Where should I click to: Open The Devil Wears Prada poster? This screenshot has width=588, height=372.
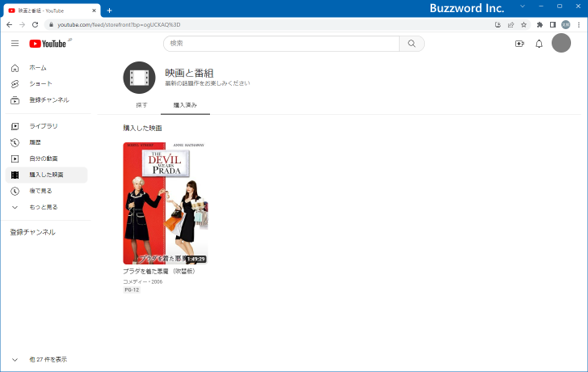coord(166,203)
